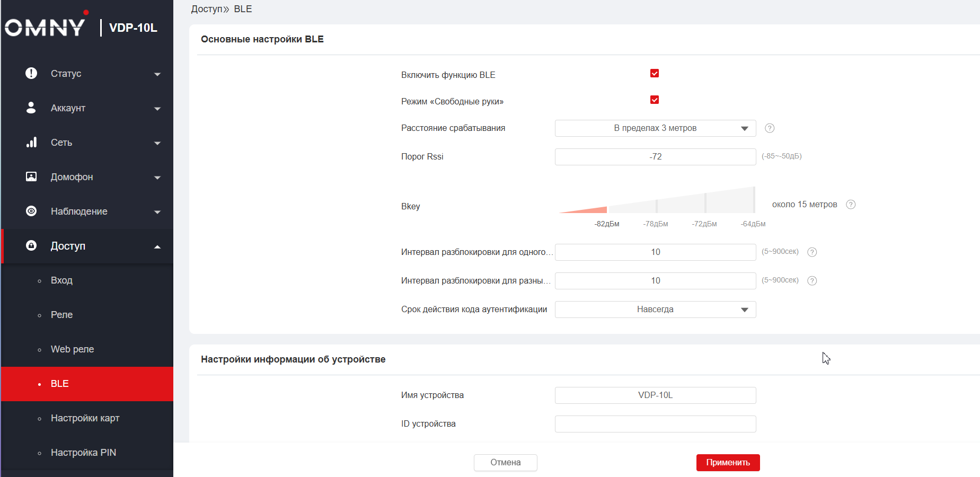980x477 pixels.
Task: Go to the 'Web реле' page
Action: click(x=72, y=349)
